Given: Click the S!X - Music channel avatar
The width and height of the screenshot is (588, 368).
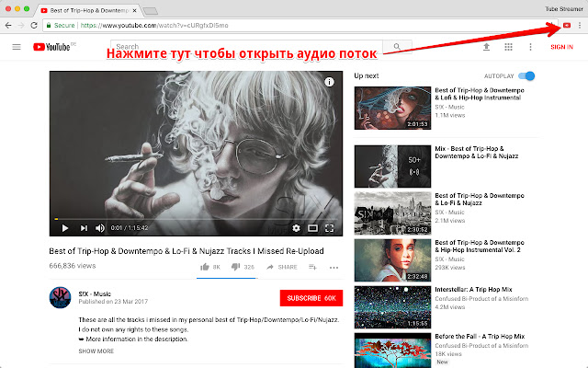Looking at the screenshot, I should coord(60,297).
